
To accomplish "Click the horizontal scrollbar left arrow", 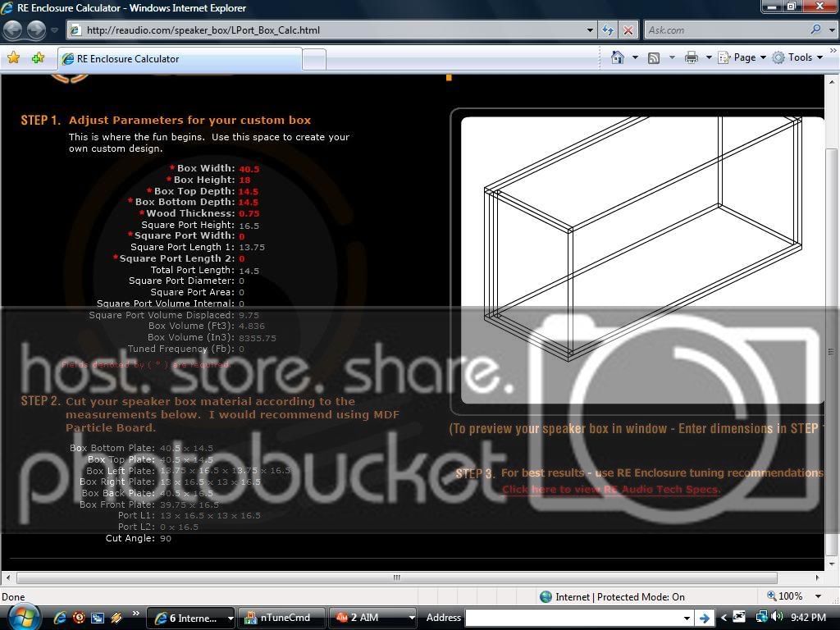I will [x=7, y=577].
